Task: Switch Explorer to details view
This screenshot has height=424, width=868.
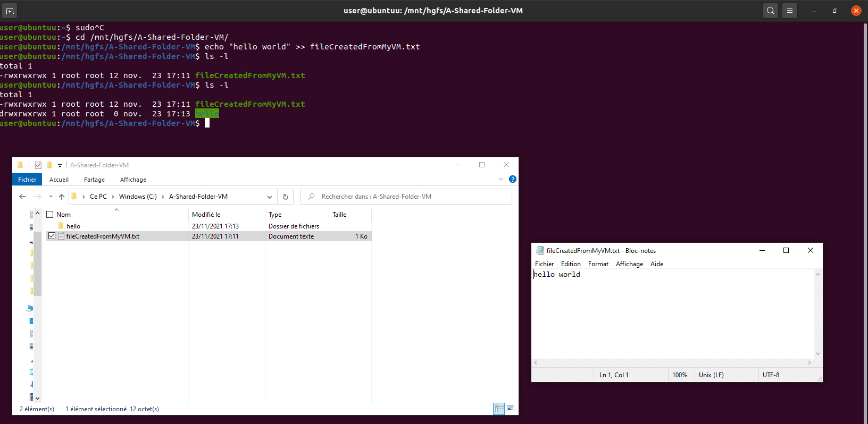Action: (499, 409)
